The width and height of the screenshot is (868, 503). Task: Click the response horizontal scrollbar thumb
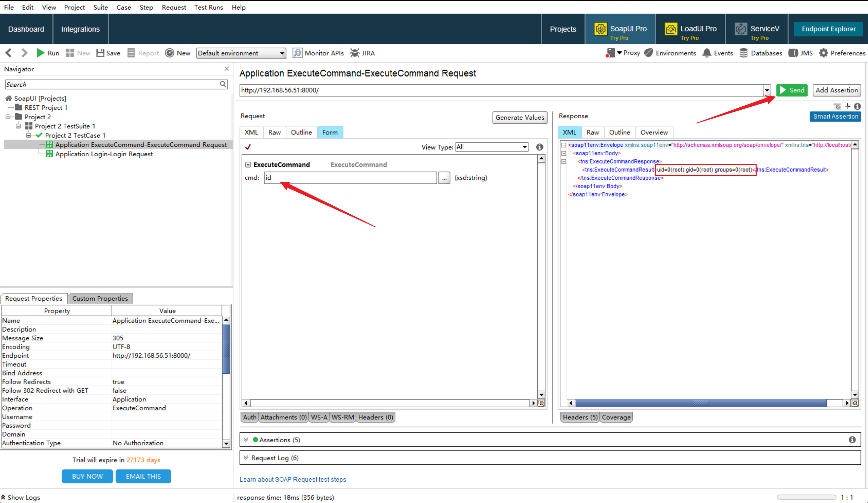click(700, 403)
